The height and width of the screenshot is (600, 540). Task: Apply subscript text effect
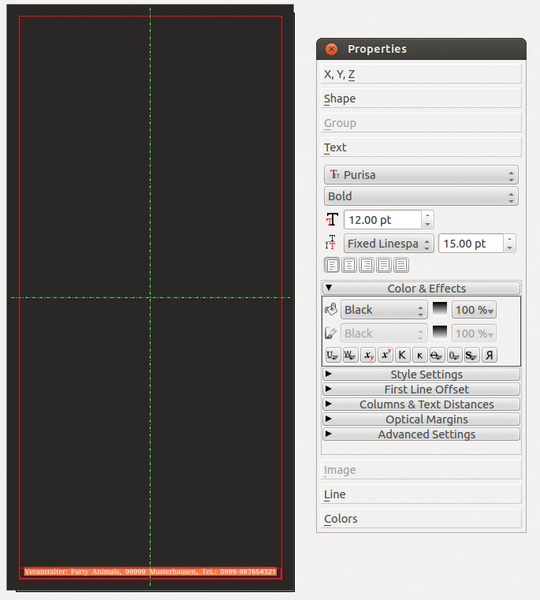coord(368,355)
